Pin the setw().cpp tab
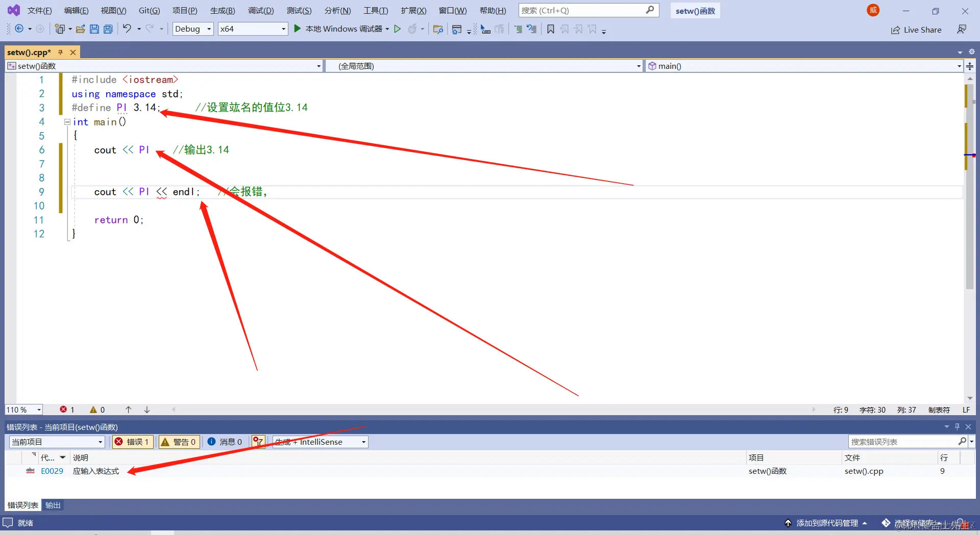 click(60, 53)
